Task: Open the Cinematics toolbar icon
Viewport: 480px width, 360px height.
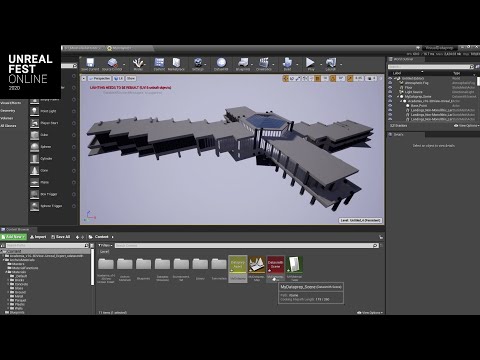Action: 264,64
